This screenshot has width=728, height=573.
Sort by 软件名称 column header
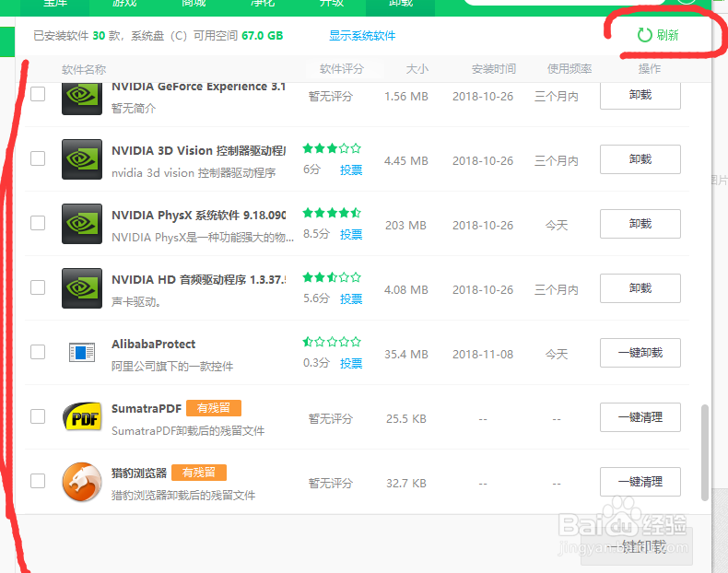[84, 70]
